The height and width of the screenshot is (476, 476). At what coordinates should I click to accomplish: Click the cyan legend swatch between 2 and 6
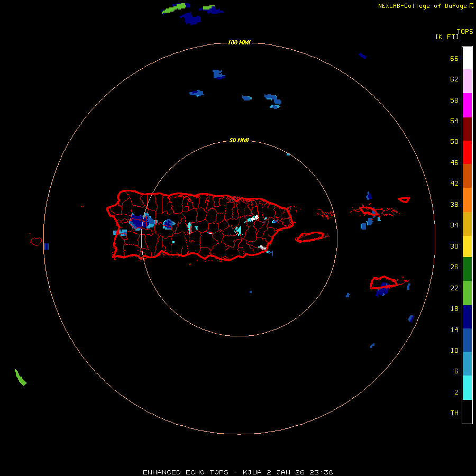click(467, 388)
